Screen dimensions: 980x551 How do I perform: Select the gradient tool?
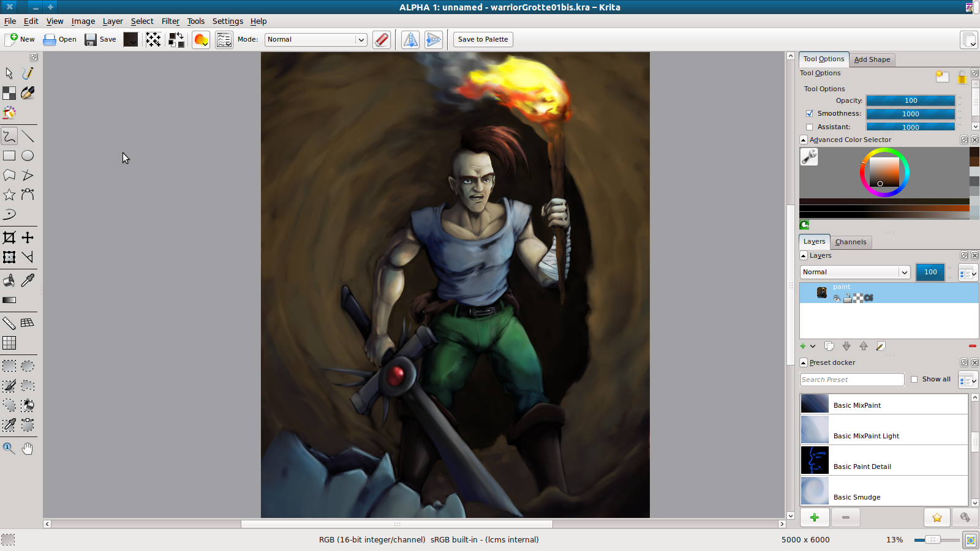coord(9,300)
